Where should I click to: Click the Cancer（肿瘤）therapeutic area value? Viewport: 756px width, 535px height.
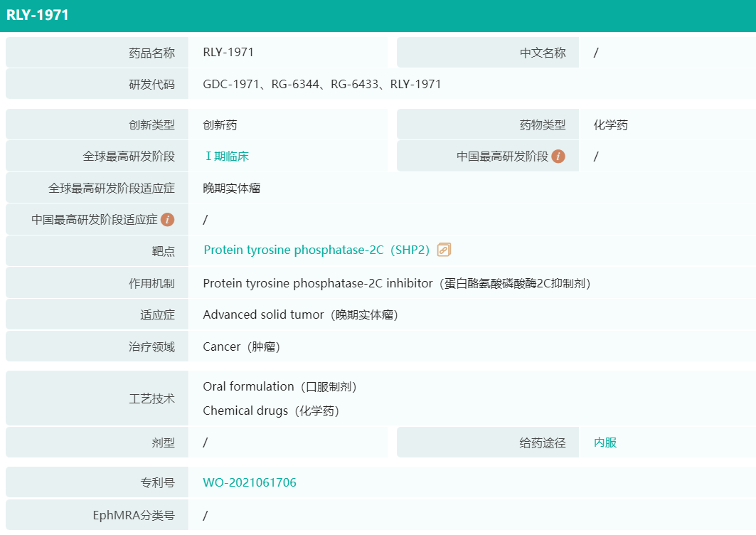[241, 347]
